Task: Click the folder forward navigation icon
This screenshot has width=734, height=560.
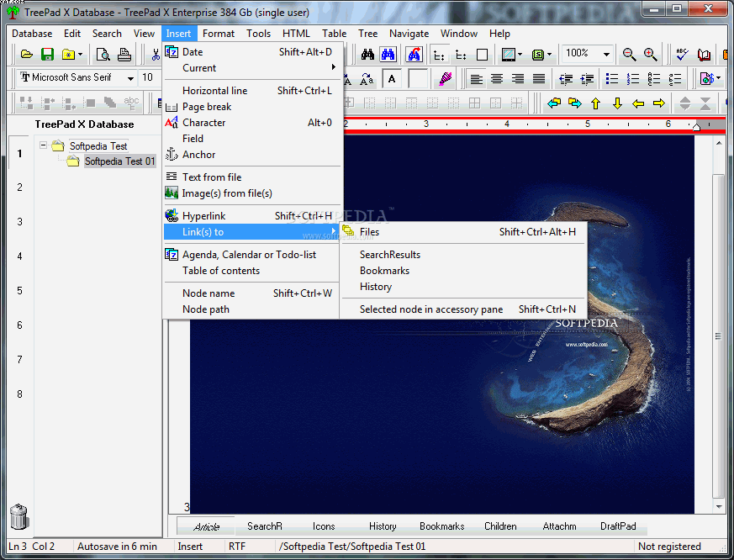Action: tap(575, 103)
